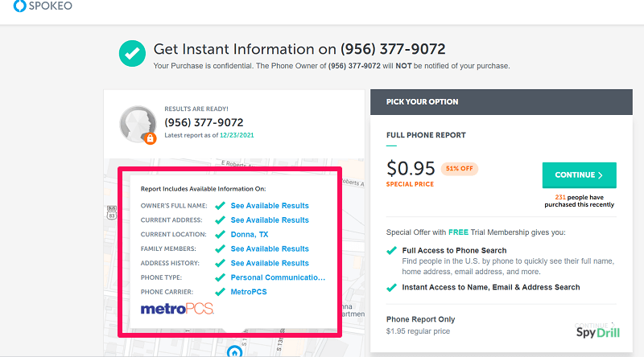Screen dimensions: 644x357
Task: Click the MetroPCS phone carrier text link
Action: click(x=249, y=292)
